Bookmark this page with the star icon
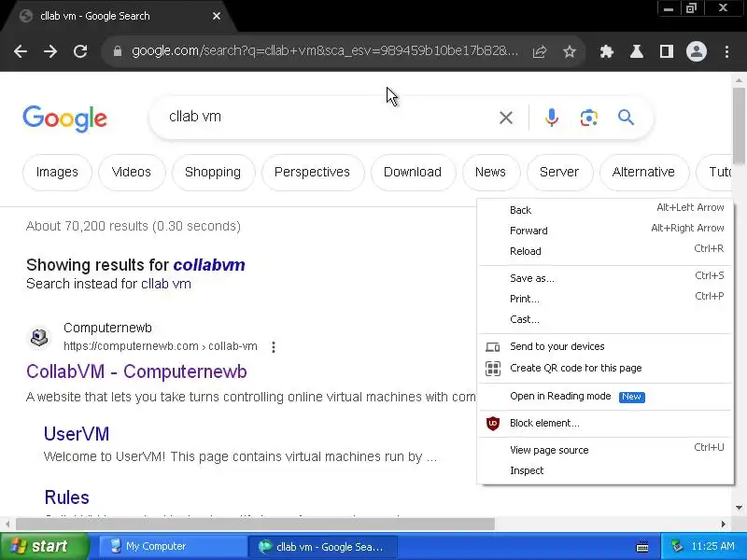747x560 pixels. [570, 51]
